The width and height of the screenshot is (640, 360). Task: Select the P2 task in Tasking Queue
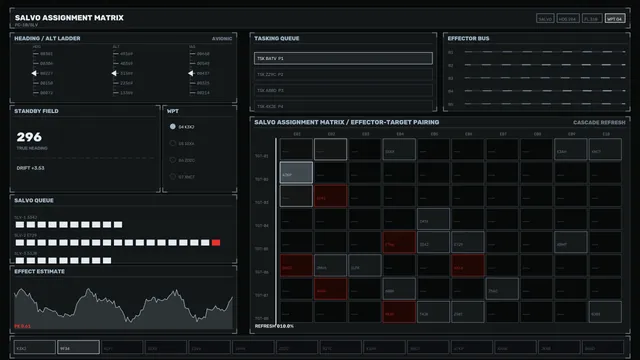click(343, 74)
